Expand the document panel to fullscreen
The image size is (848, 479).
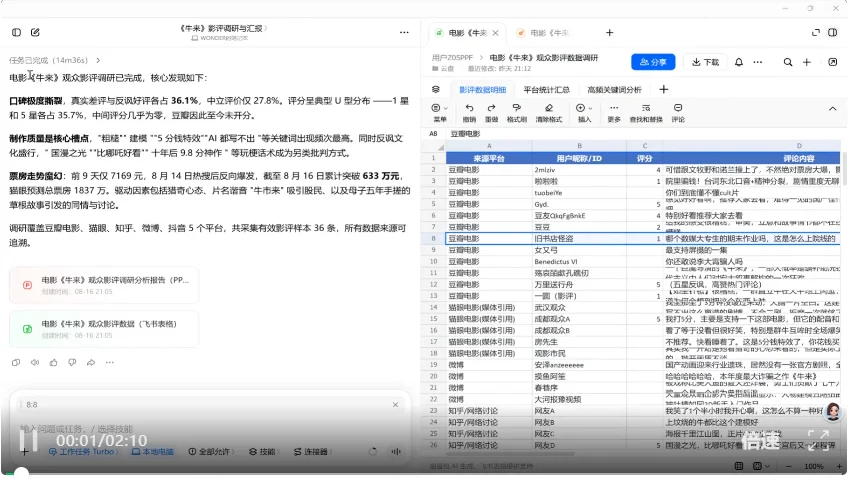point(816,32)
